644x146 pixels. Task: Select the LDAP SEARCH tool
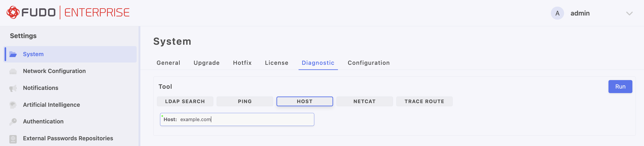pyautogui.click(x=185, y=102)
